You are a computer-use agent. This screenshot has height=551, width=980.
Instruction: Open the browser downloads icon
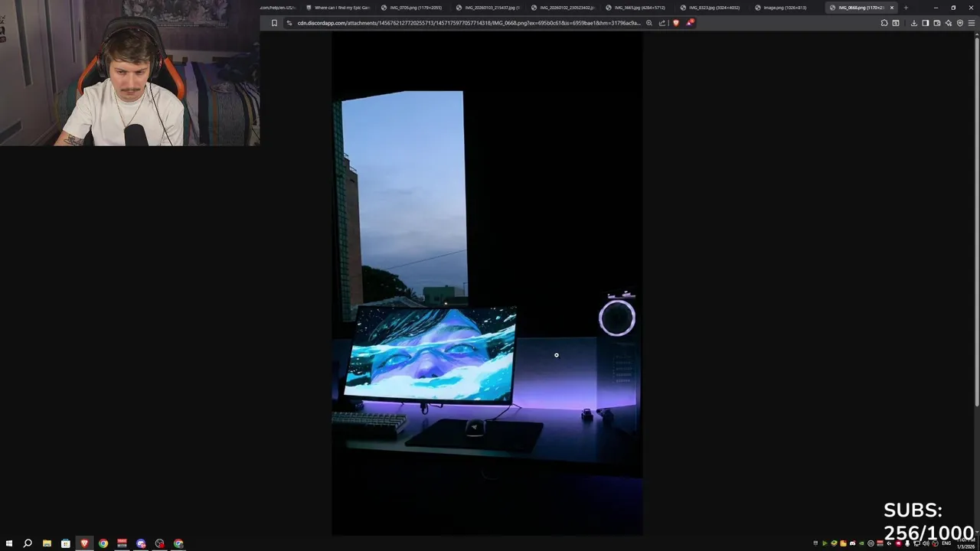[914, 23]
